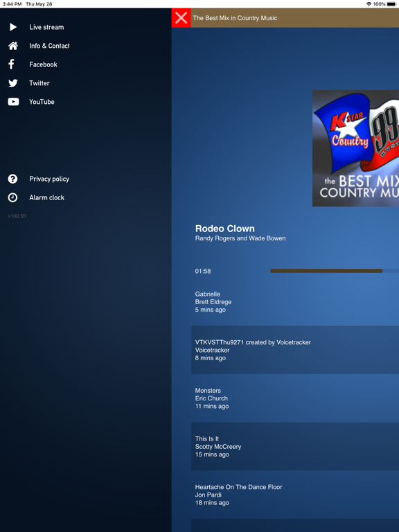399x532 pixels.
Task: Click the Privacy policy question mark icon
Action: point(12,179)
